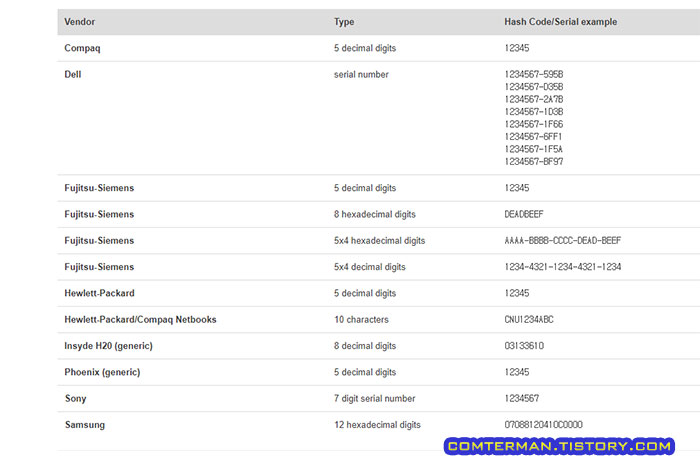The height and width of the screenshot is (466, 700).
Task: Select Dell serial 1234567-1D3B
Action: point(533,112)
